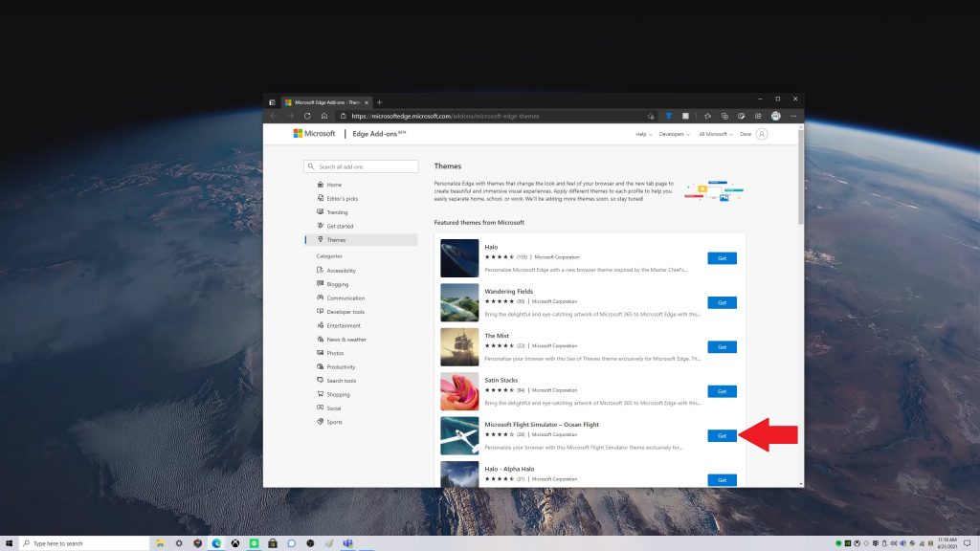980x551 pixels.
Task: Open the Accessibility category
Action: [x=336, y=271]
